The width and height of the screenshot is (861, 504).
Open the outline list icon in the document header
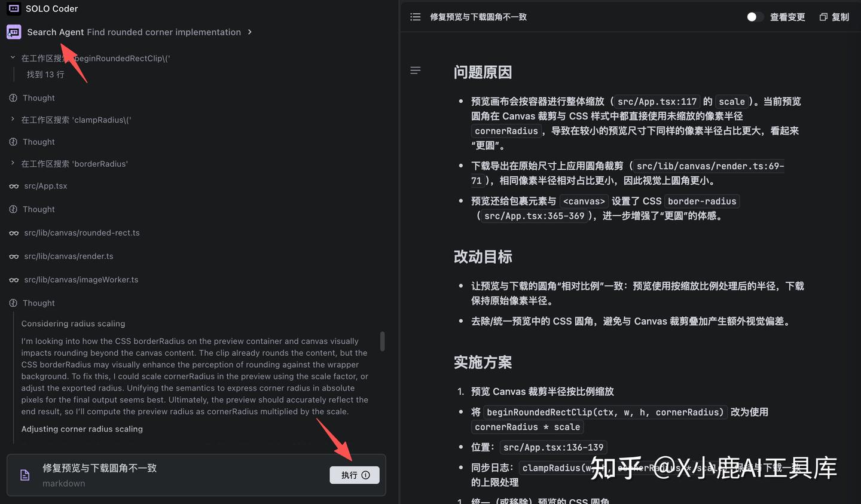point(416,17)
